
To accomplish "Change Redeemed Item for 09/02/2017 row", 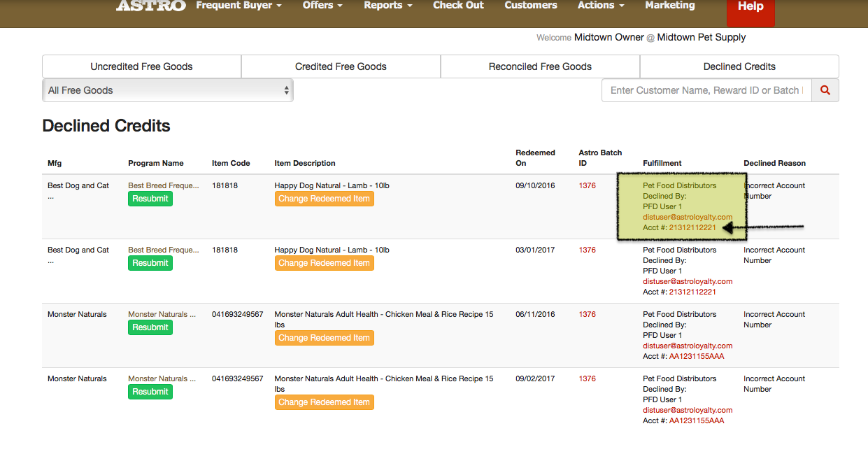I will (325, 402).
